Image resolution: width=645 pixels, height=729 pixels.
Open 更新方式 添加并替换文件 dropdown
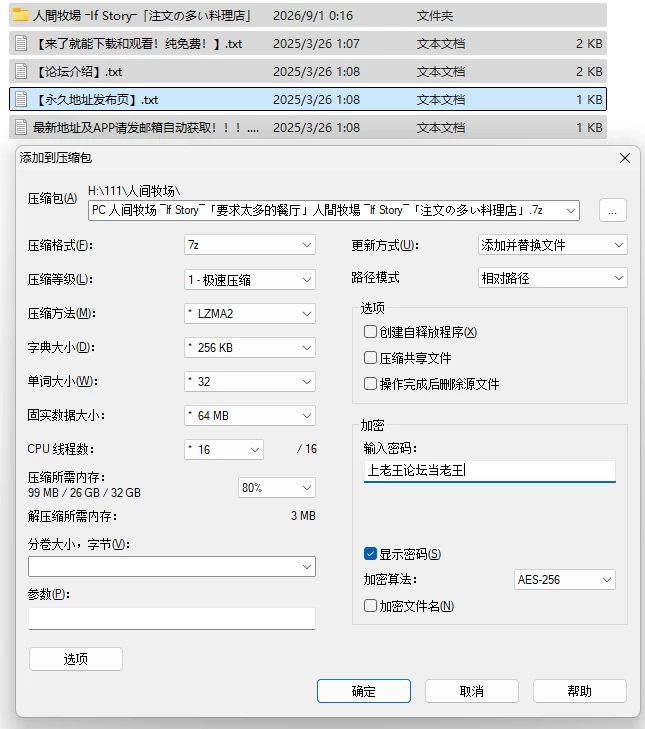point(552,245)
